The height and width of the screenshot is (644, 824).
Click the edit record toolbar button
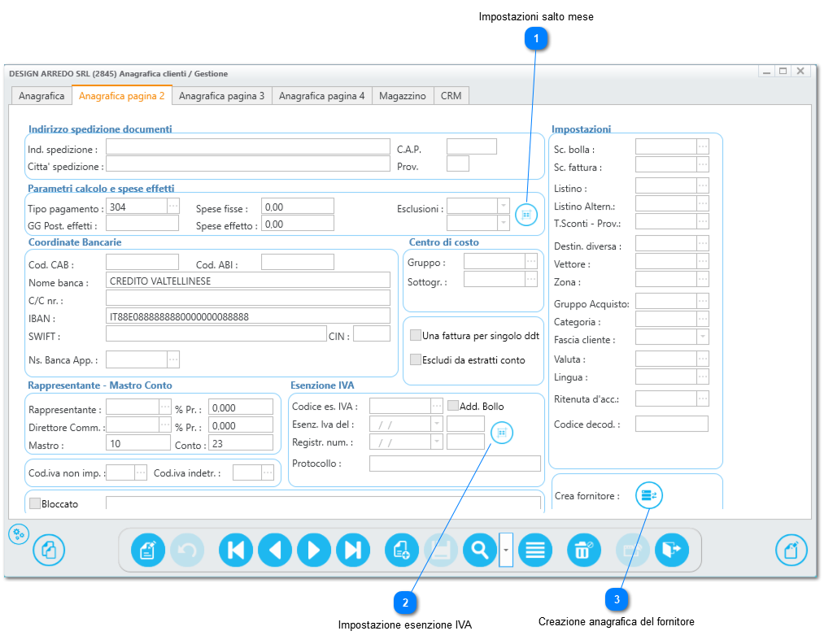point(148,550)
